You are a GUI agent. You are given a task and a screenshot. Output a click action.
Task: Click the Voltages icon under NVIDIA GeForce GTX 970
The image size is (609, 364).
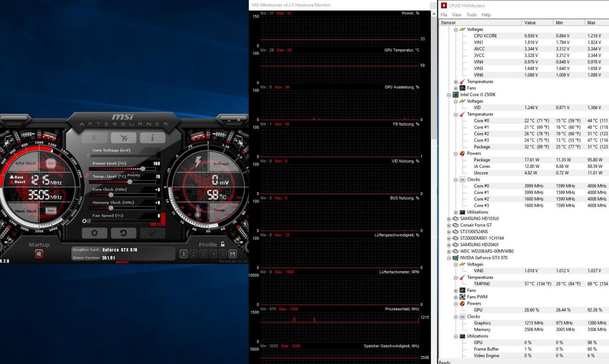pos(462,264)
